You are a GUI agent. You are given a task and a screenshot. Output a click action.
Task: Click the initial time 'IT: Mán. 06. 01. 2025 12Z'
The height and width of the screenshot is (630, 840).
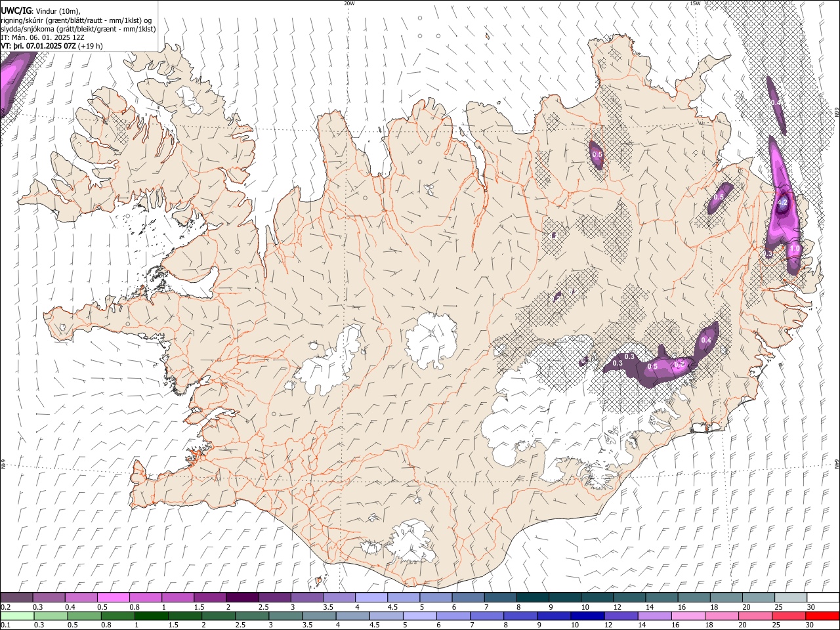[x=43, y=37]
